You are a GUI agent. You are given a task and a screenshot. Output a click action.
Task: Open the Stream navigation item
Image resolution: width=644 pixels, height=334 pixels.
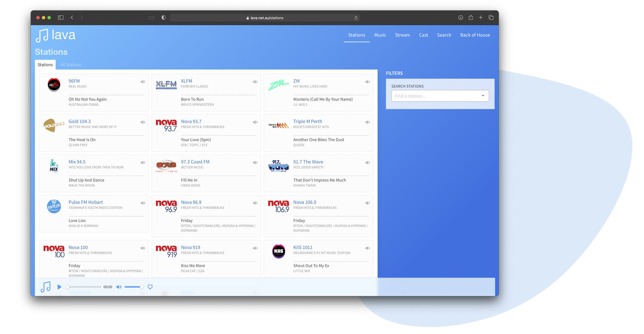click(402, 35)
